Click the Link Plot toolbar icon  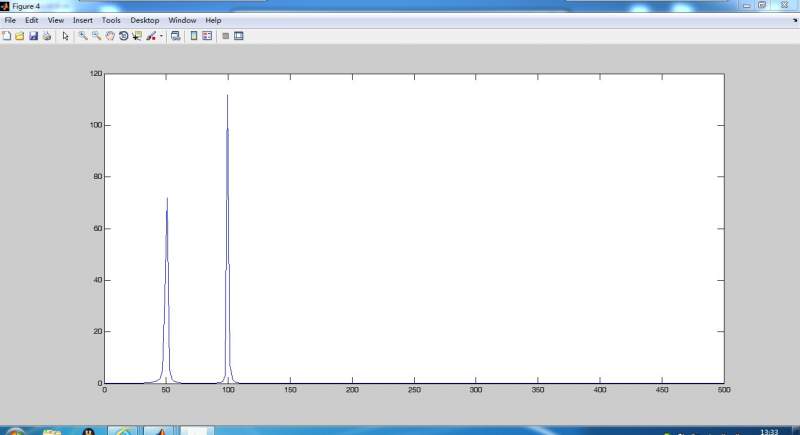[176, 36]
